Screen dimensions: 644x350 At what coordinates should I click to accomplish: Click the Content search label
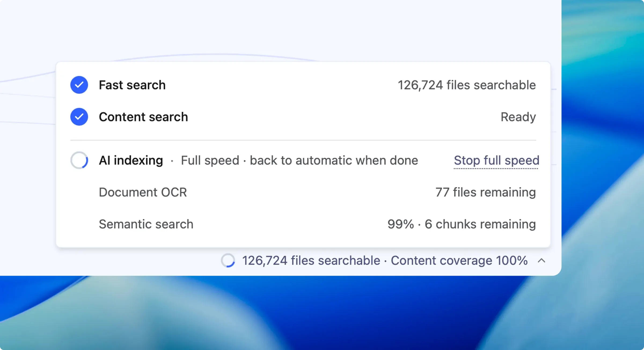pyautogui.click(x=144, y=117)
